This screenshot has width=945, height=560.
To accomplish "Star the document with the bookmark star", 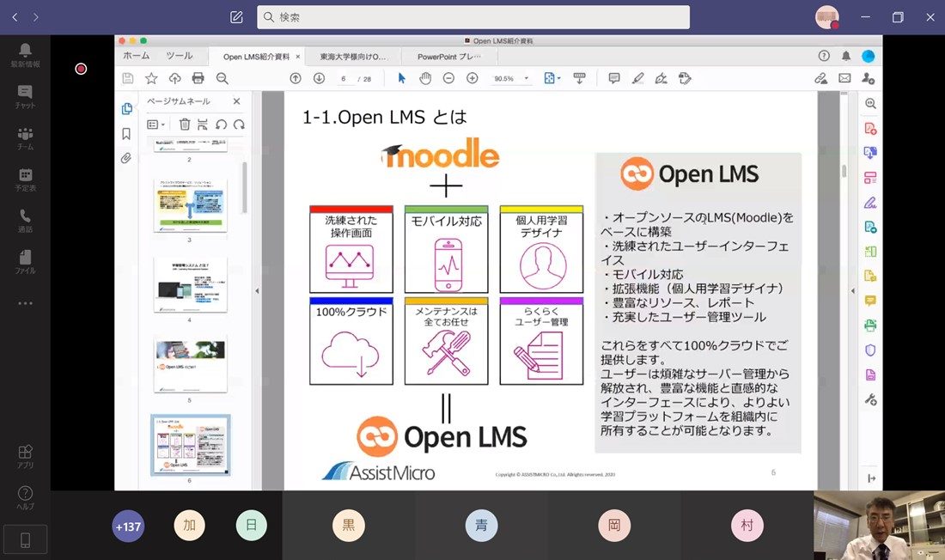I will pyautogui.click(x=151, y=78).
